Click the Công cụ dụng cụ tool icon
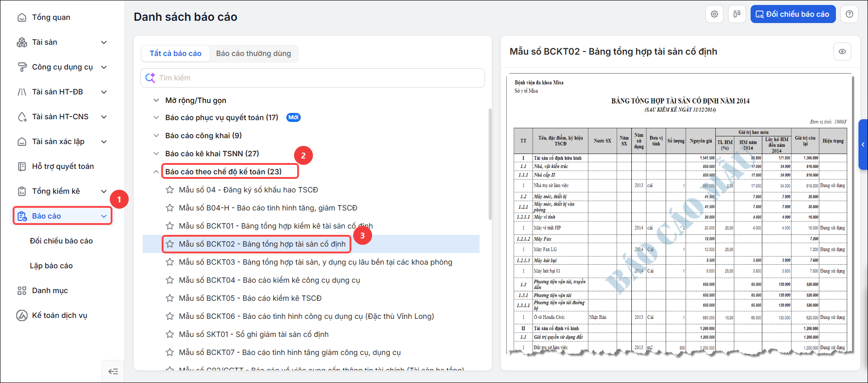Image resolution: width=868 pixels, height=383 pixels. tap(22, 67)
